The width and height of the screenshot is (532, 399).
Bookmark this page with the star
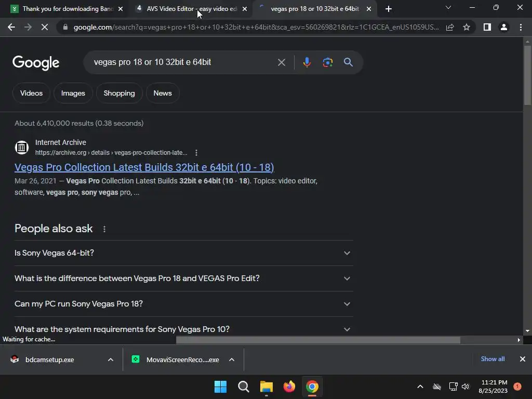[x=467, y=27]
